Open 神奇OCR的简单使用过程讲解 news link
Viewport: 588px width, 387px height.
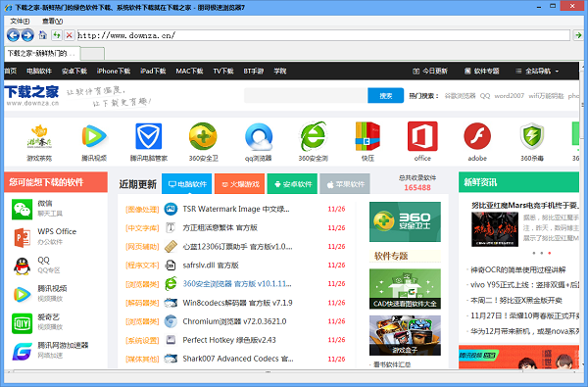point(518,269)
